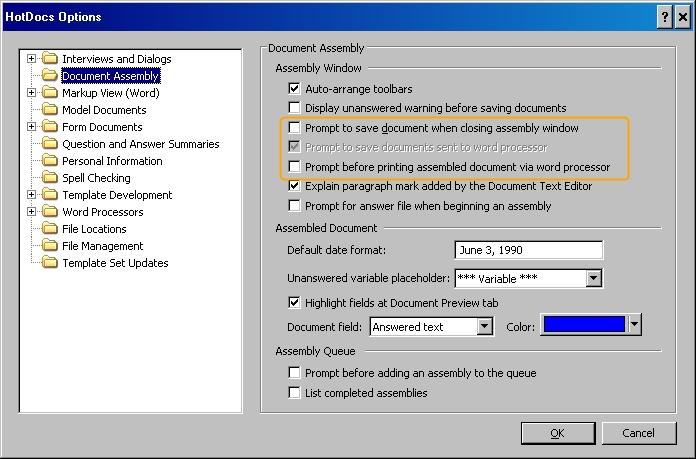Click the Personal Information folder icon
This screenshot has width=696, height=459.
pos(50,161)
